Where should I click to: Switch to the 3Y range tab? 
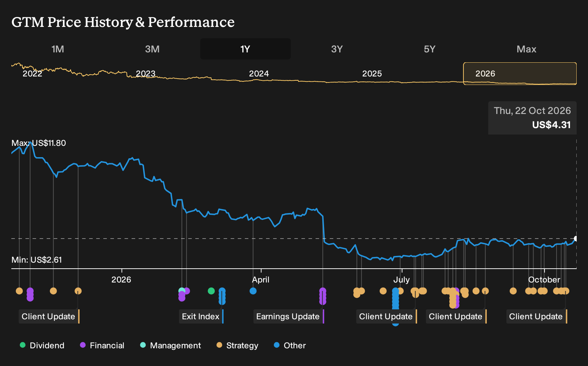point(337,49)
